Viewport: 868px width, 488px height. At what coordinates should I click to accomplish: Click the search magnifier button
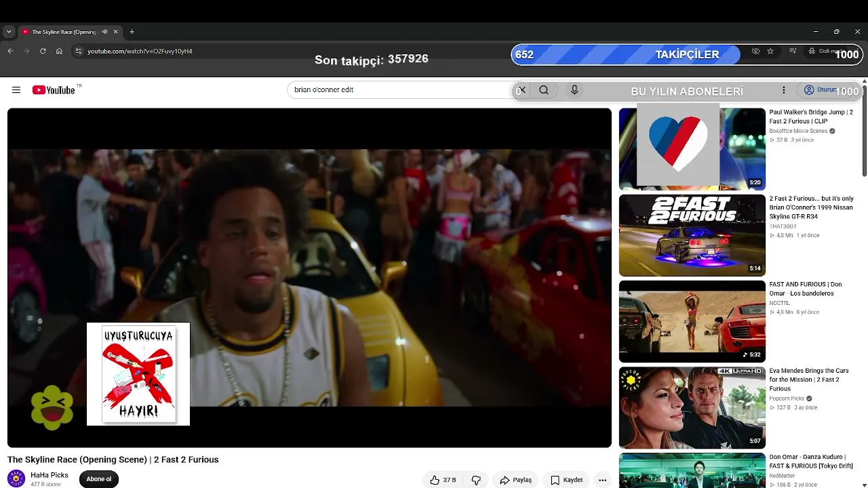[544, 90]
